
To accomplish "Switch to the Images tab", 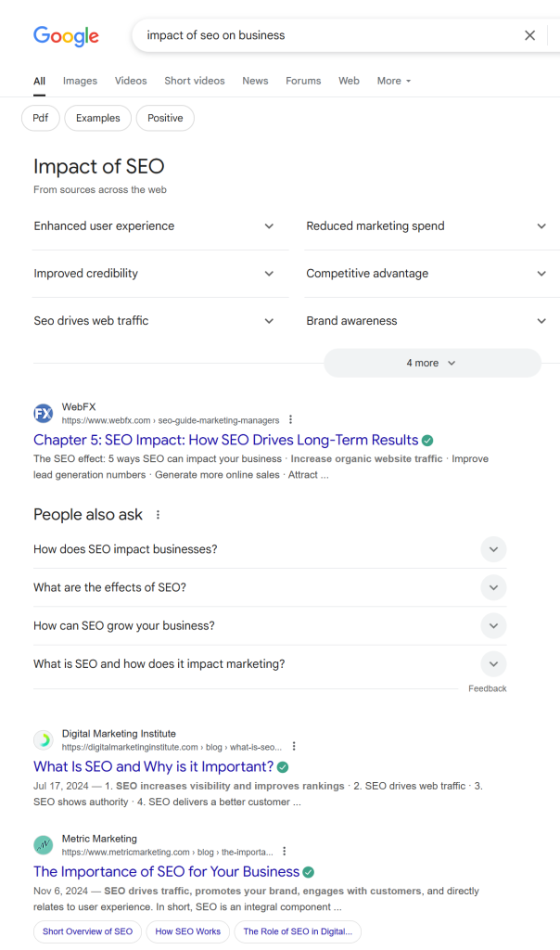I will click(80, 81).
